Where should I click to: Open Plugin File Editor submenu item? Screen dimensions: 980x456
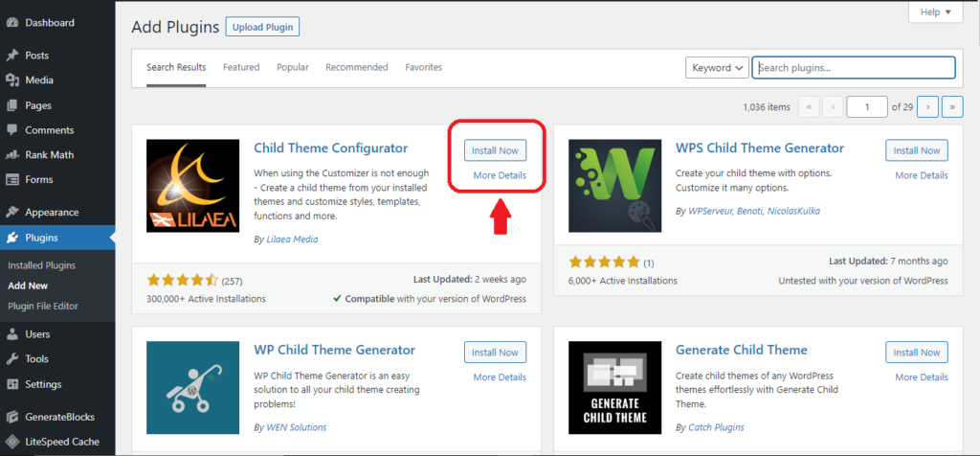point(43,307)
